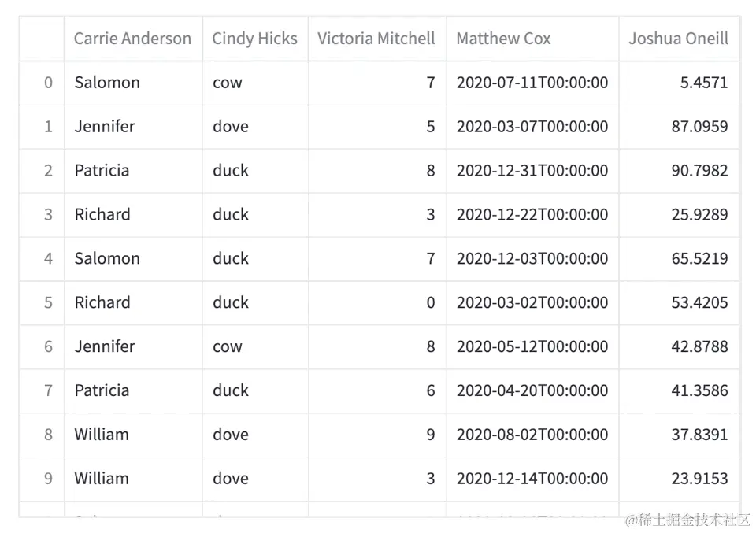Sort by the Carrie Anderson column header

point(132,39)
